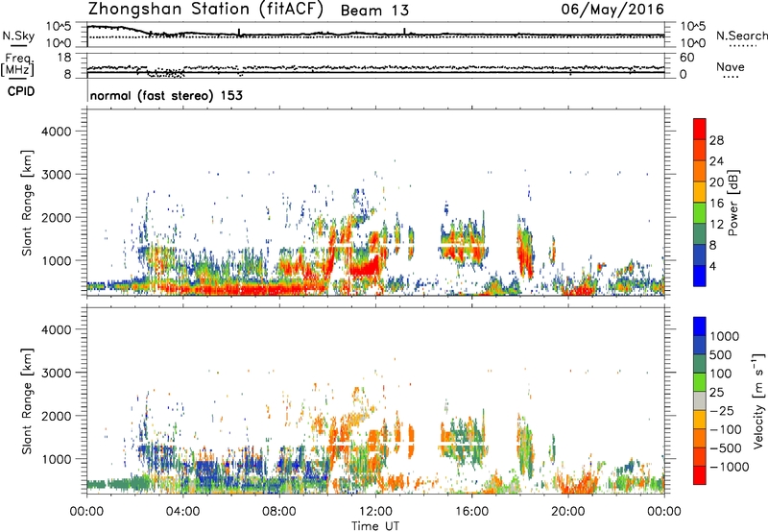Click the '60' Nave axis tick
Image resolution: width=768 pixels, height=532 pixels.
coord(686,58)
